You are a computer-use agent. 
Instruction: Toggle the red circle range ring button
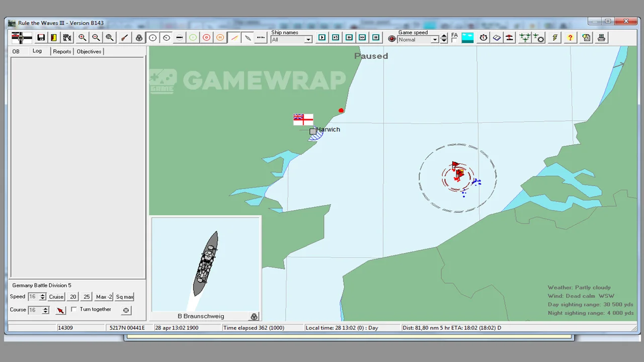(206, 38)
